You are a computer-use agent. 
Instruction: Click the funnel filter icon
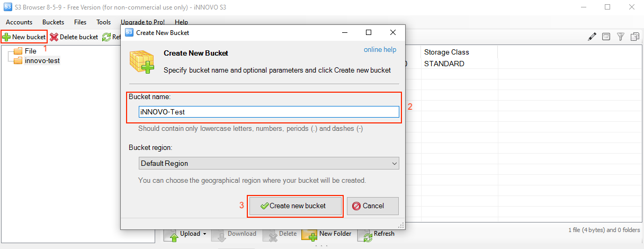click(x=620, y=37)
